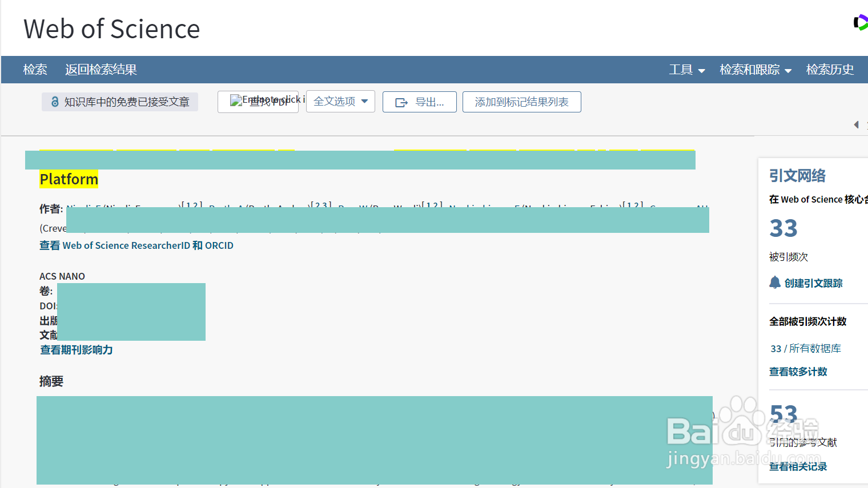Click the export arrow icon
868x488 pixels.
401,102
